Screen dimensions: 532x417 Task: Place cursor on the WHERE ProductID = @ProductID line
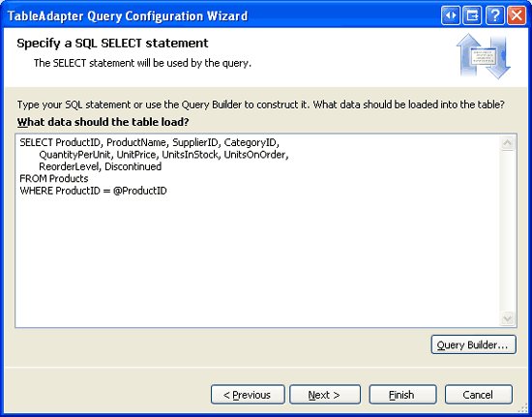coord(93,191)
